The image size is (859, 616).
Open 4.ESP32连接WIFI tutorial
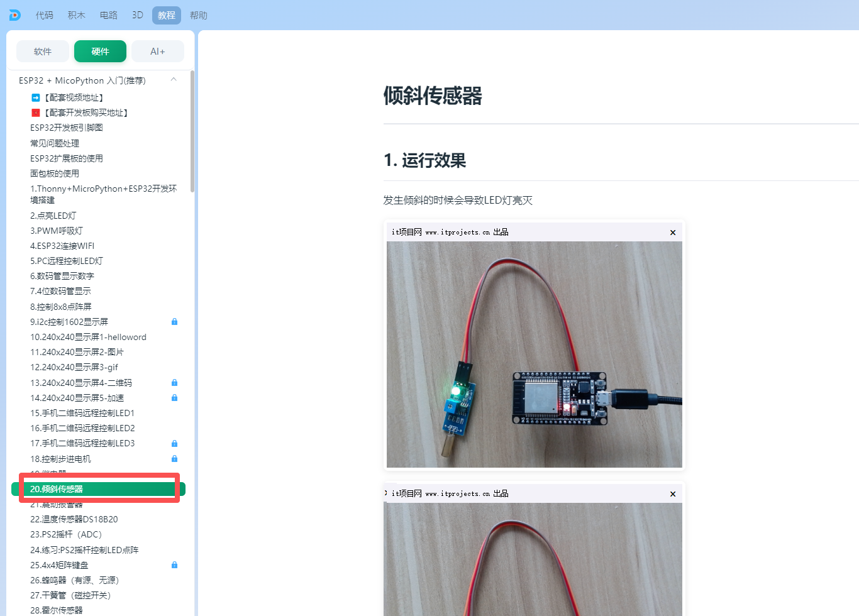click(x=62, y=246)
